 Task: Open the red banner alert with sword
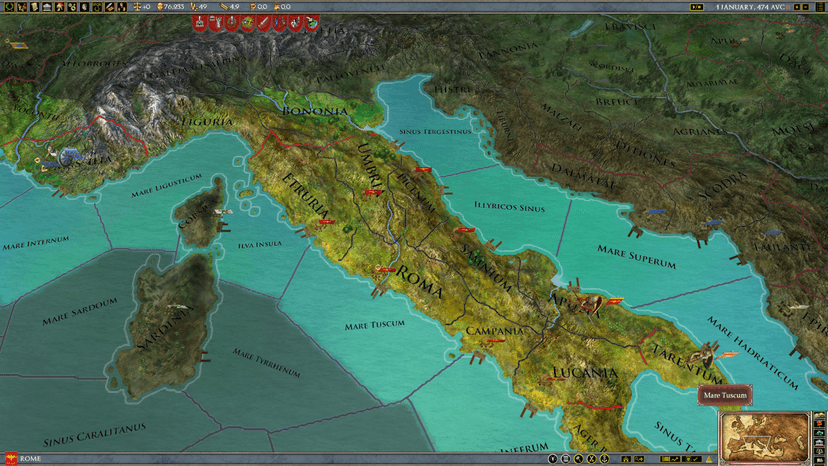click(x=264, y=22)
